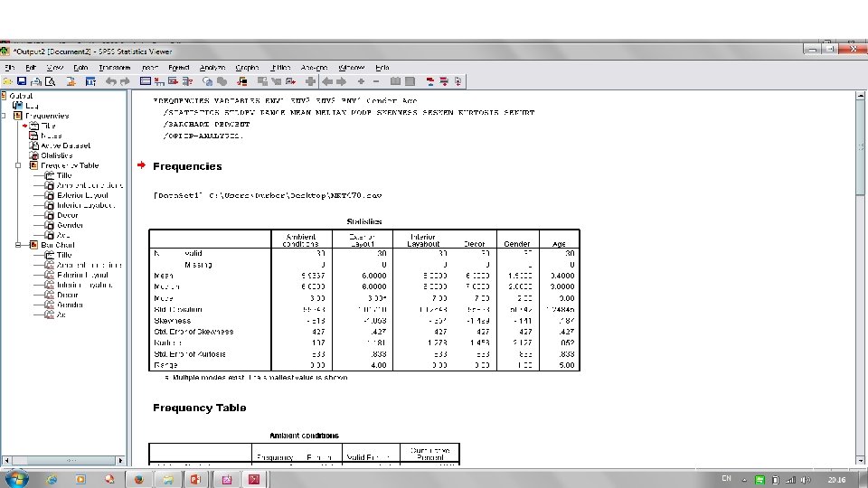Open Internet Explorer from the taskbar
The height and width of the screenshot is (488, 868).
coord(52,479)
